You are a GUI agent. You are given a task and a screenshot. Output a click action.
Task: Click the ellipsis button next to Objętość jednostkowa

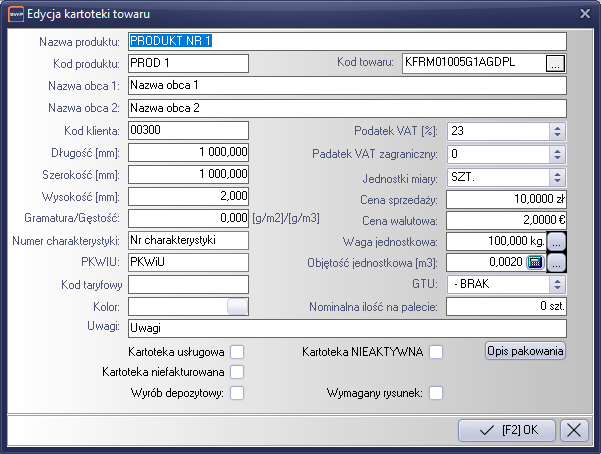click(x=557, y=262)
